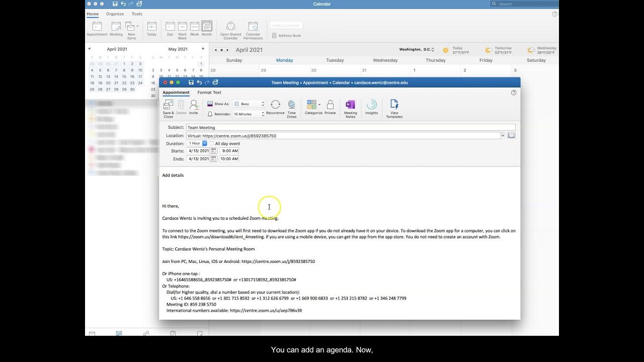Go to previous month in the mini calendar
644x362 pixels.
click(x=89, y=49)
